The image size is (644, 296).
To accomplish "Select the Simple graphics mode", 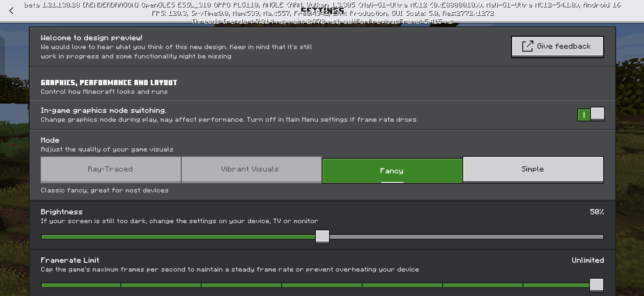I will pos(533,169).
